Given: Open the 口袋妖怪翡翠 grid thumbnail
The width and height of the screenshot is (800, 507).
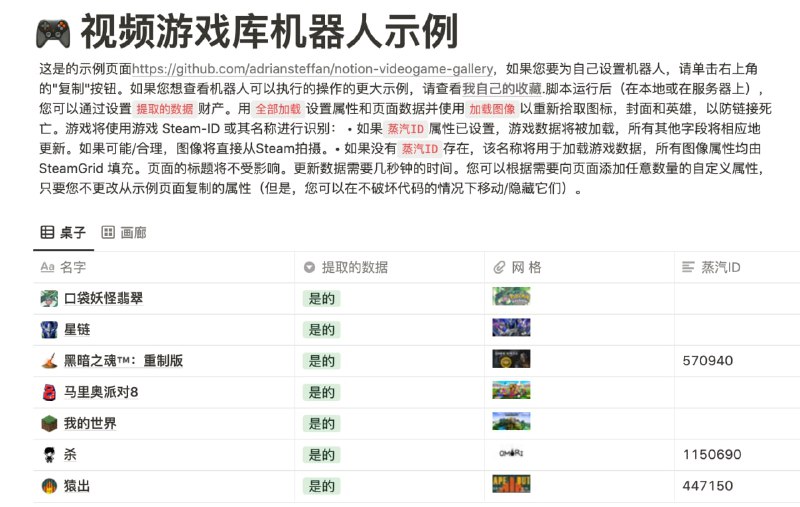Looking at the screenshot, I should coord(511,296).
